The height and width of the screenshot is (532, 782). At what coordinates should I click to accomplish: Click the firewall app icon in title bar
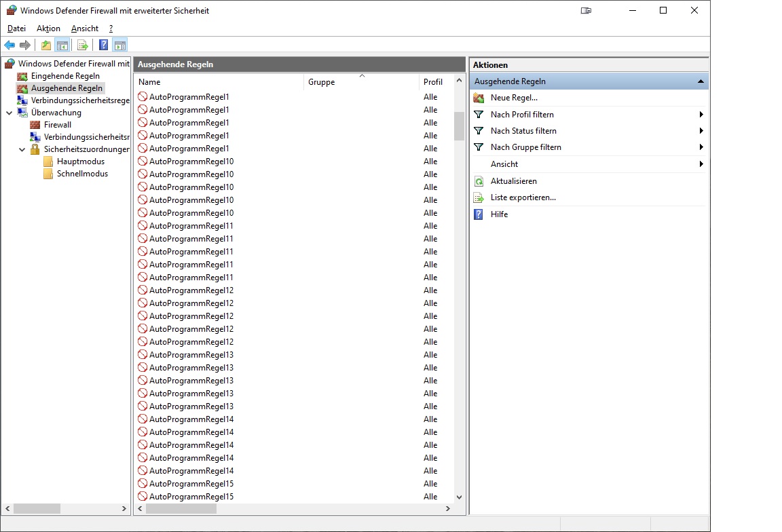pos(12,10)
